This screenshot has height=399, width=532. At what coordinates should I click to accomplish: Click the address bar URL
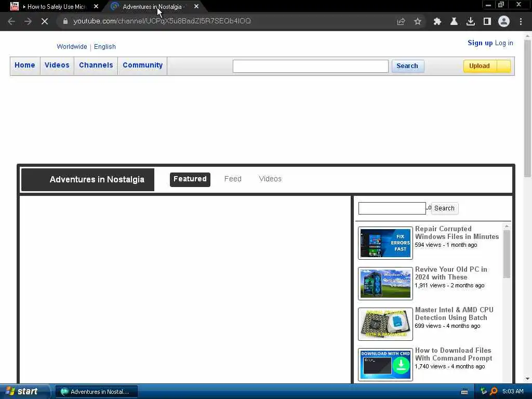point(162,21)
